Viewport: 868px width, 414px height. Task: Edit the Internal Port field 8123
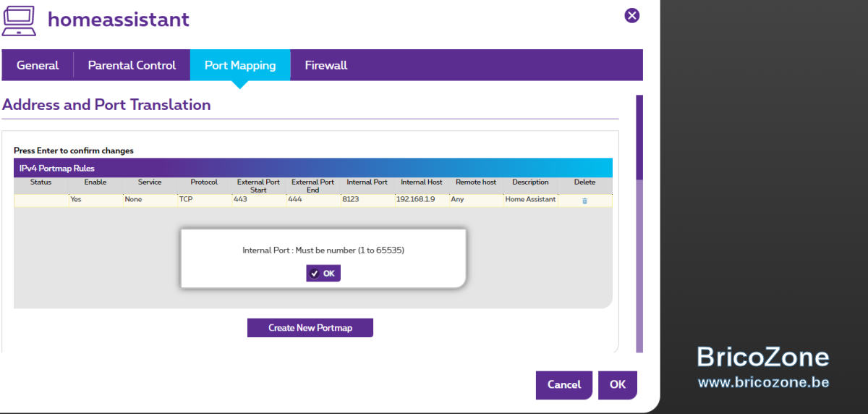367,200
